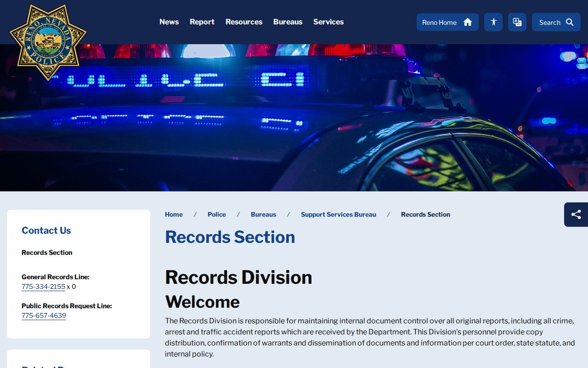Call the General Records Line 775-334-2155

[43, 287]
